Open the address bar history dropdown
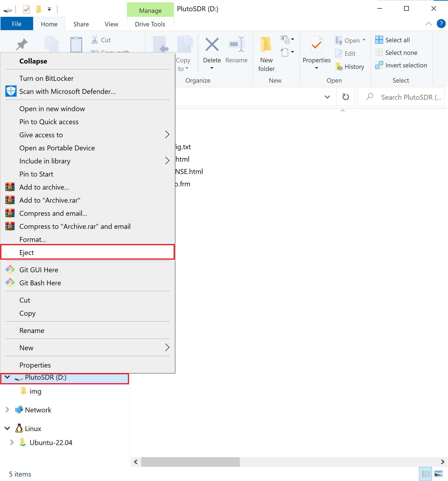Viewport: 448px width, 481px height. coord(327,97)
